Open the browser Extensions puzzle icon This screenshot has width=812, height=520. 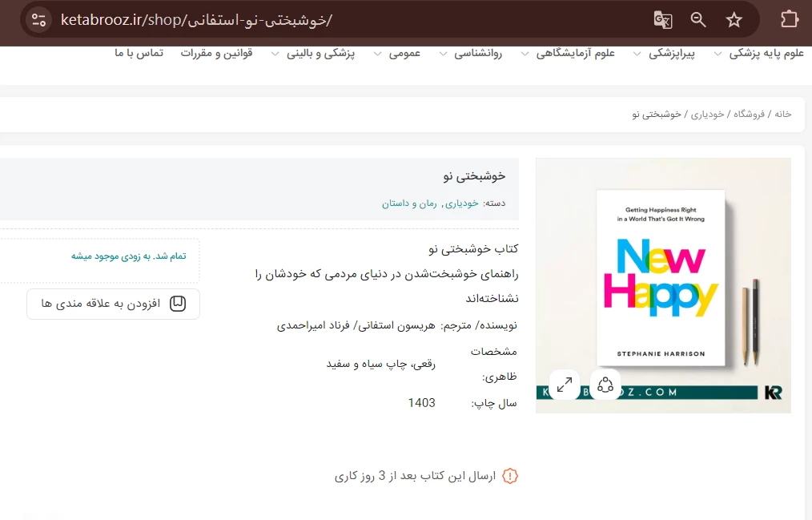tap(789, 20)
